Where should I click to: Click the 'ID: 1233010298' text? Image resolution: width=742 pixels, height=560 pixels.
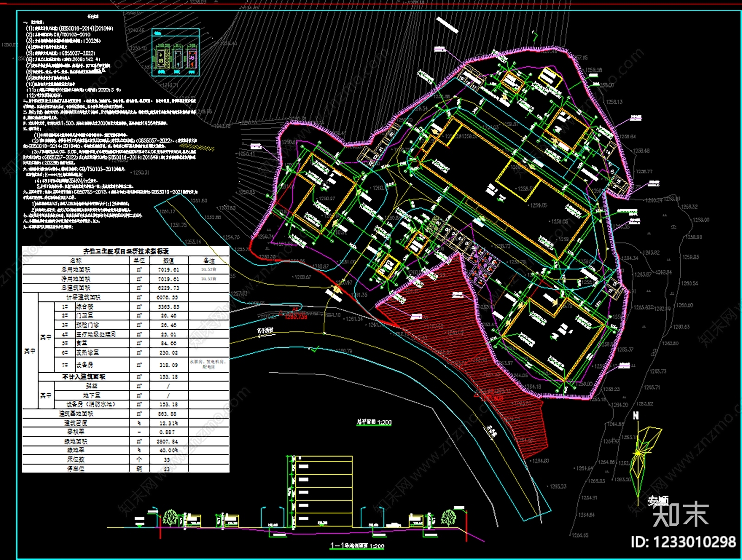[683, 541]
